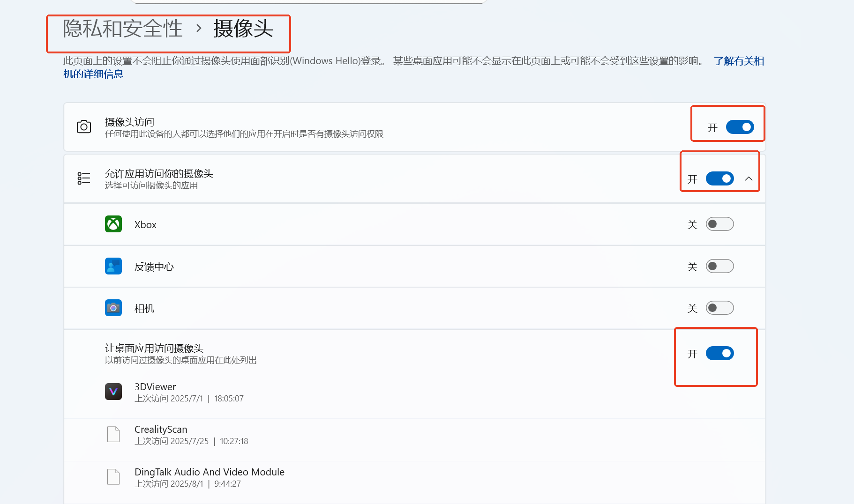Click the green Xbox app icon
The width and height of the screenshot is (854, 504).
pos(113,224)
